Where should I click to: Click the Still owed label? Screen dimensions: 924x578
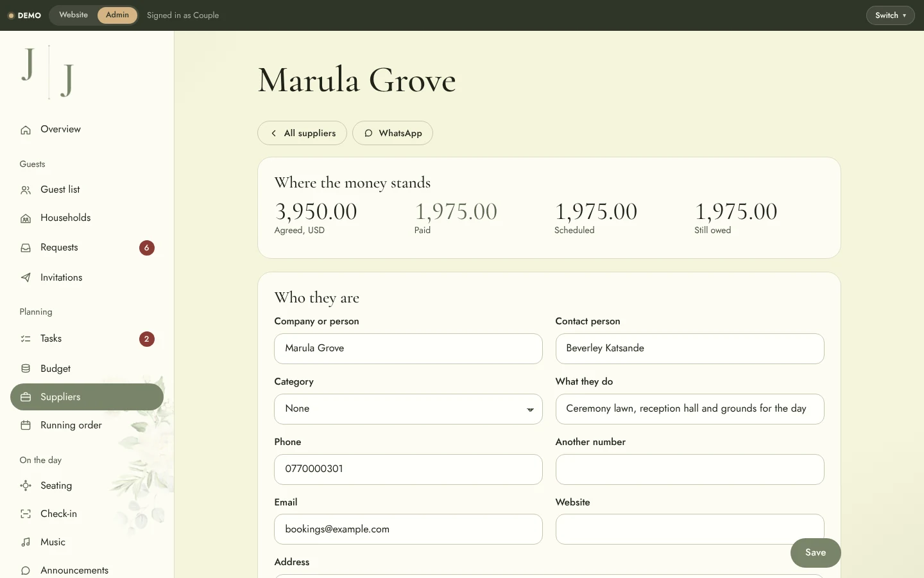[712, 230]
